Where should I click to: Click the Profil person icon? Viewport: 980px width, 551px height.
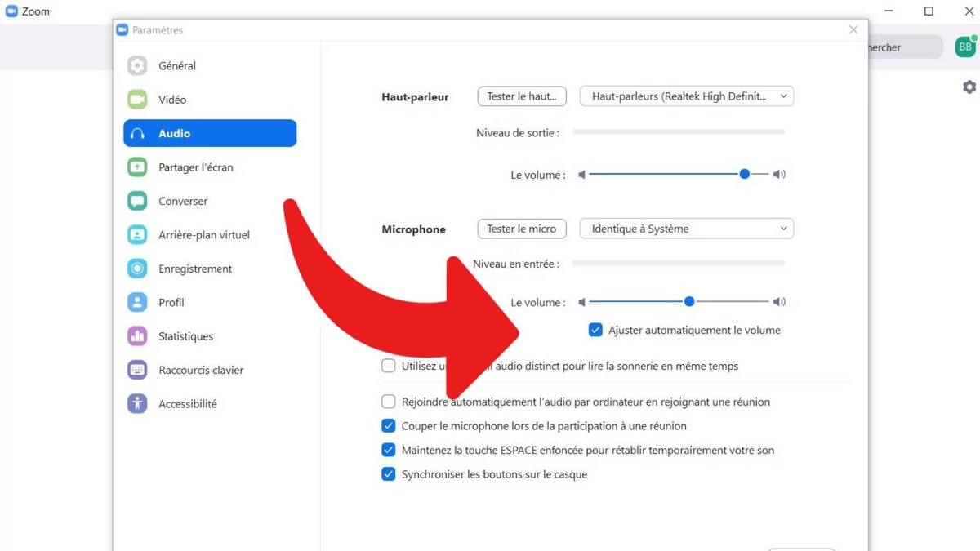[137, 302]
